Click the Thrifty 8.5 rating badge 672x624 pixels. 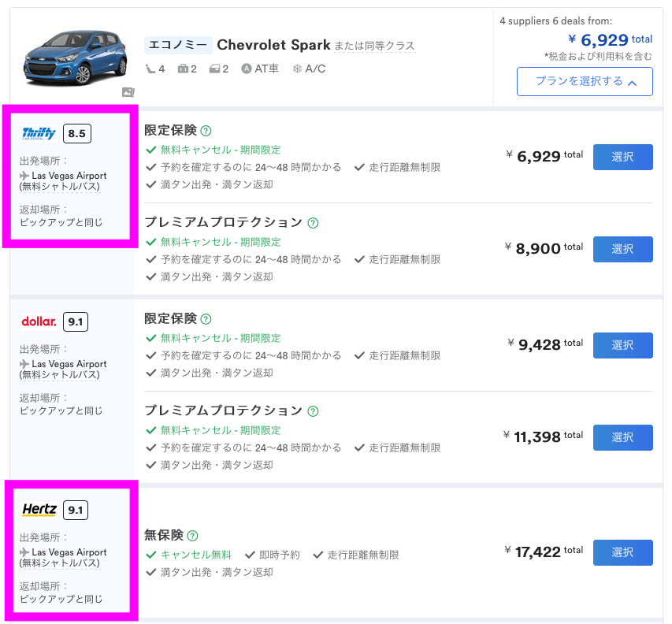point(77,133)
